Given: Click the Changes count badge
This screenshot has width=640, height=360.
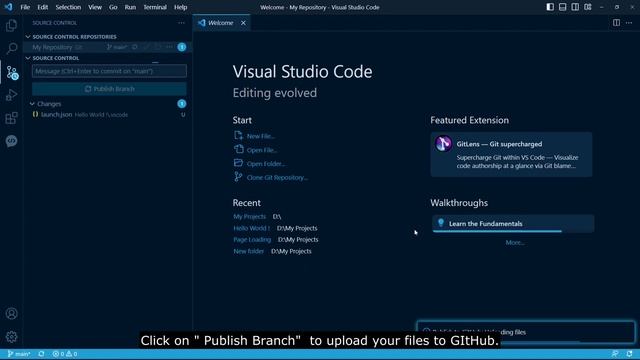Looking at the screenshot, I should 182,104.
